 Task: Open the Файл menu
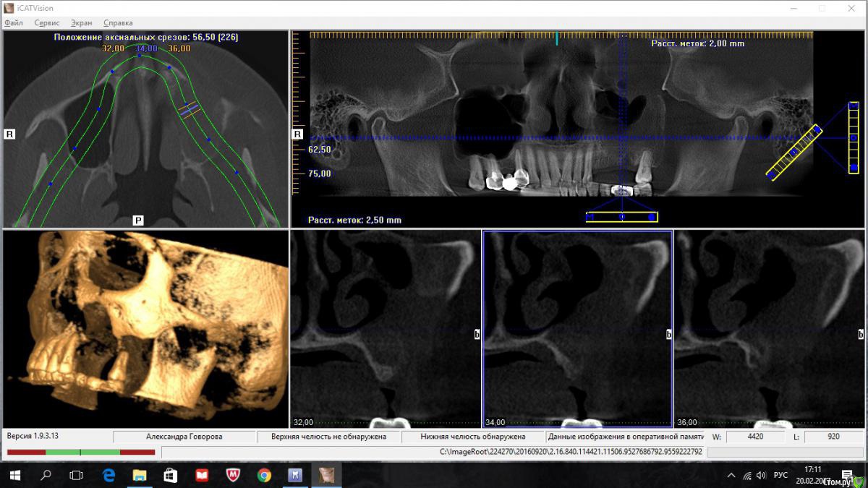tap(14, 23)
